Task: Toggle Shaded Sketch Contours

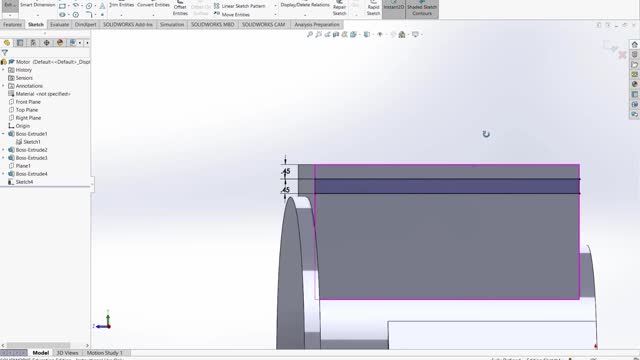Action: [x=422, y=8]
